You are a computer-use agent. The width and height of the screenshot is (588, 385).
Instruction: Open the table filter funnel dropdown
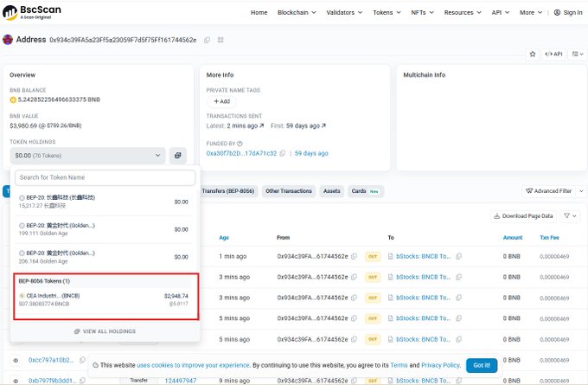tap(570, 216)
